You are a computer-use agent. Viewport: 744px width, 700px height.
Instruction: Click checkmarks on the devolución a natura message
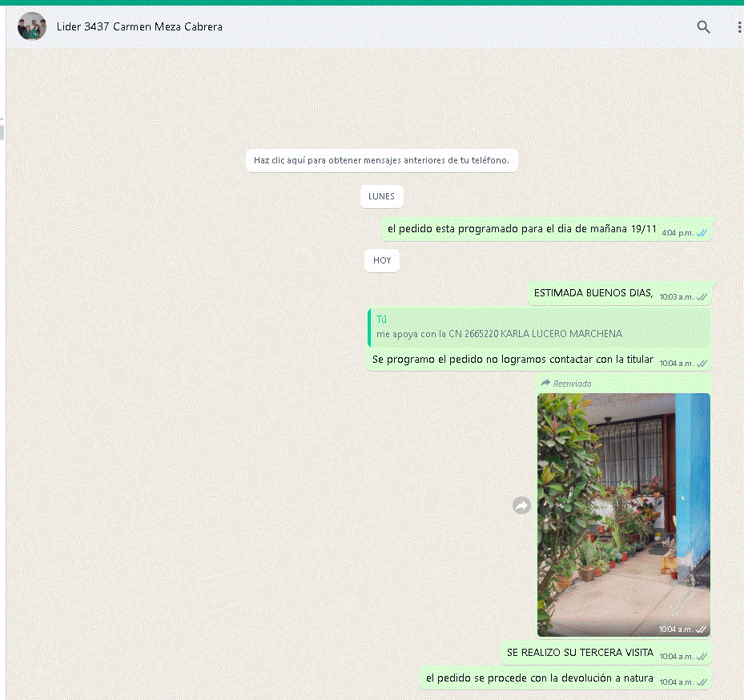tap(702, 682)
